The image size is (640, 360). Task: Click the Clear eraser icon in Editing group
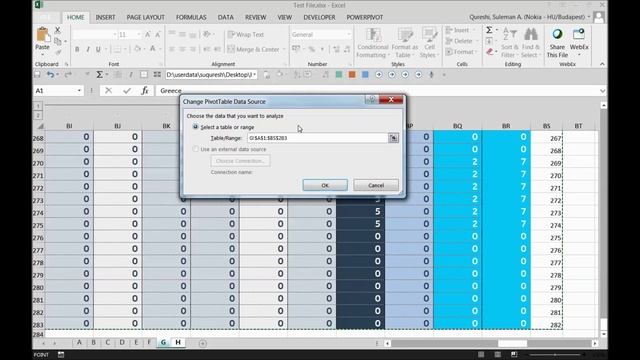490,52
